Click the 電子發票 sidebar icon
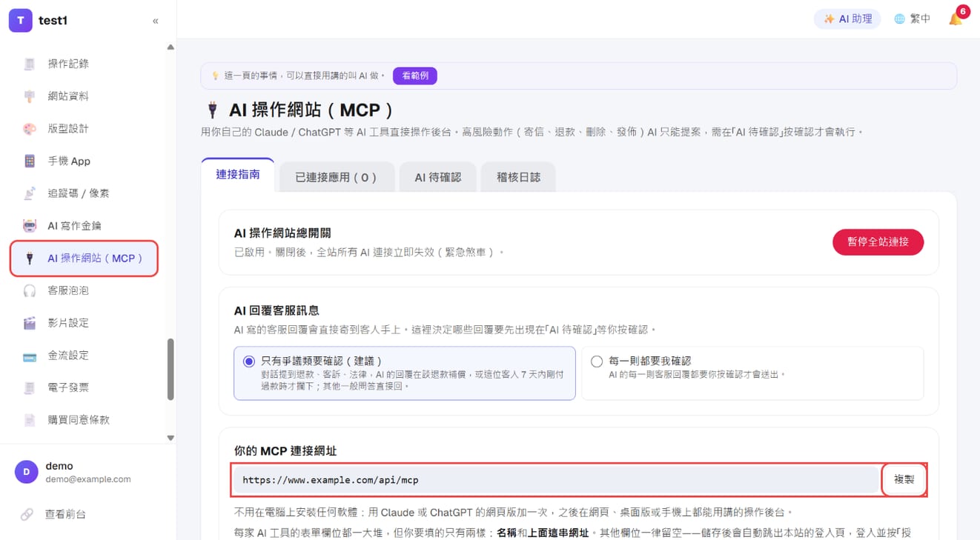Viewport: 980px width, 540px height. point(30,387)
